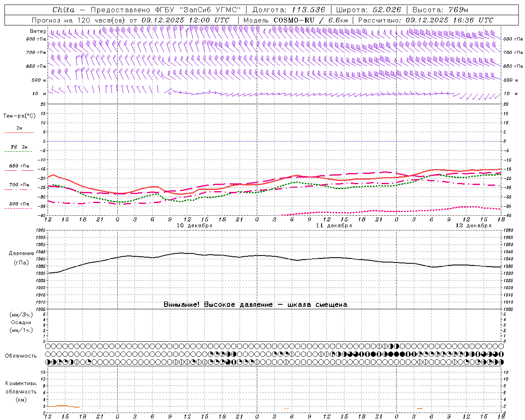Viewport: 525px width, 420px height.
Task: Click the "Chita" station title
Action: (64, 10)
